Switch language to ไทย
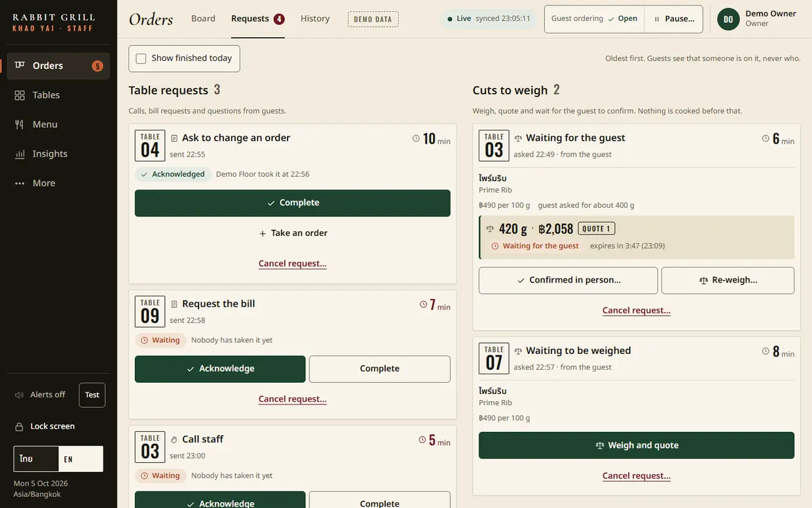The height and width of the screenshot is (508, 812). coord(36,459)
